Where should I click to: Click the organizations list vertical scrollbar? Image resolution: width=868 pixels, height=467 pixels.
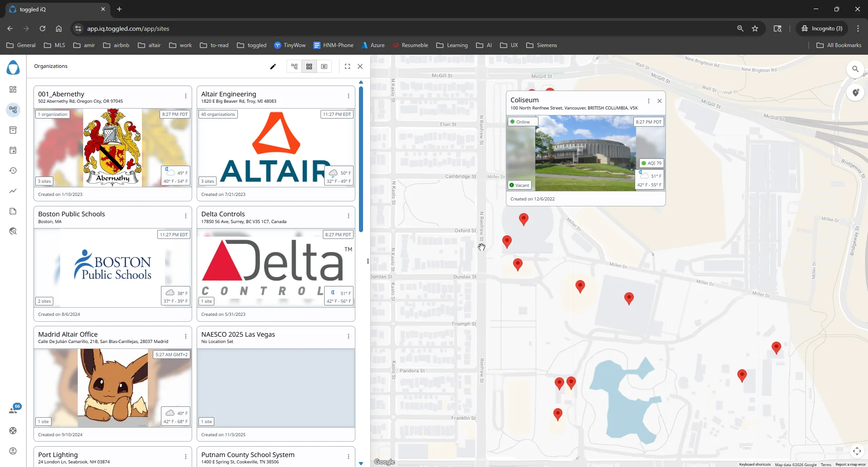point(361,159)
